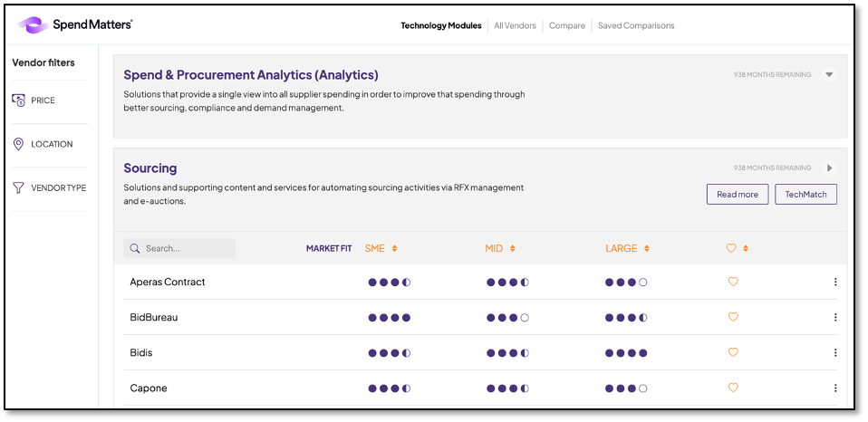The height and width of the screenshot is (422, 868).
Task: Collapse the Sourcing section arrow
Action: [828, 168]
